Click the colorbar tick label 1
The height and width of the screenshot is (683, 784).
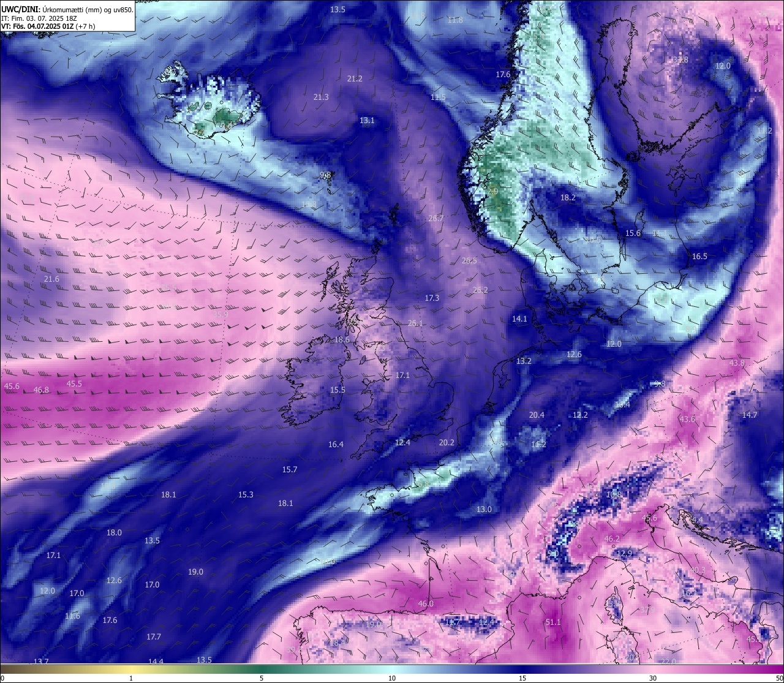pyautogui.click(x=131, y=678)
